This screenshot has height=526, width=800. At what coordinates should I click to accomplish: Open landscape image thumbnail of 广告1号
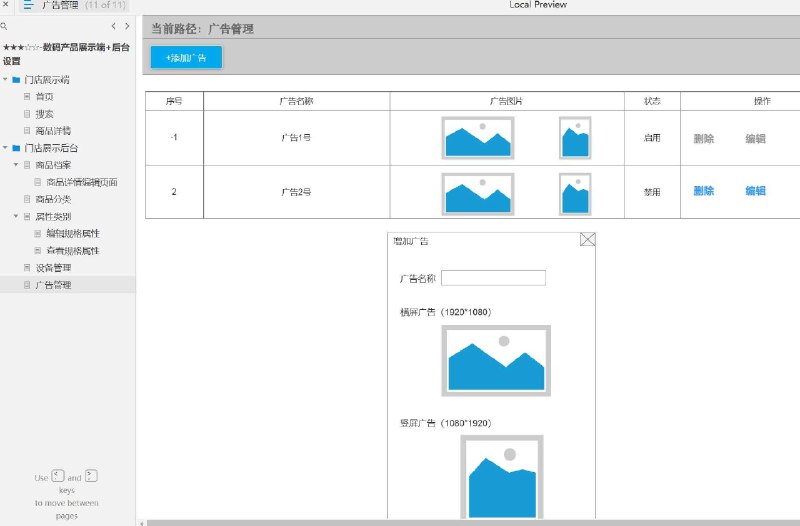pyautogui.click(x=478, y=138)
